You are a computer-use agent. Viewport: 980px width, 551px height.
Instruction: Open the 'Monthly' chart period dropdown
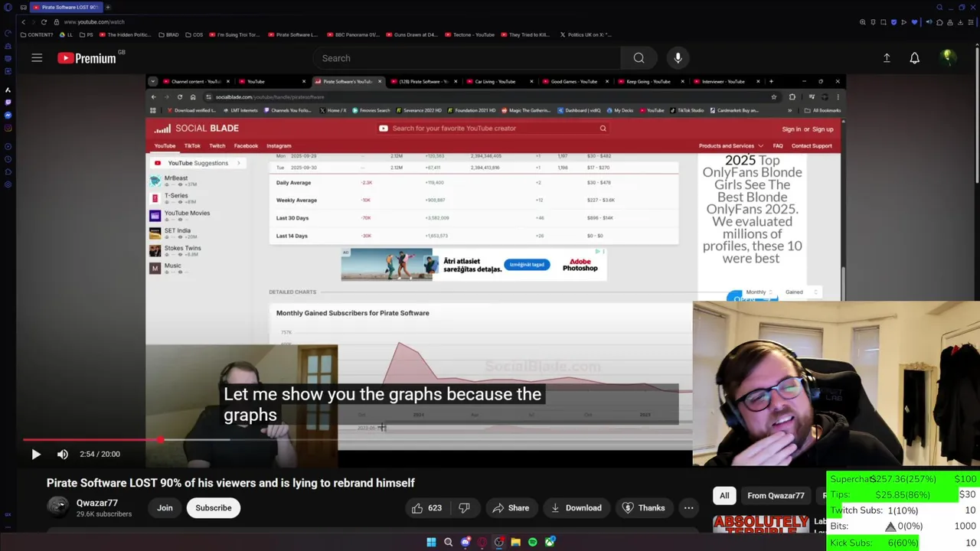(x=758, y=292)
